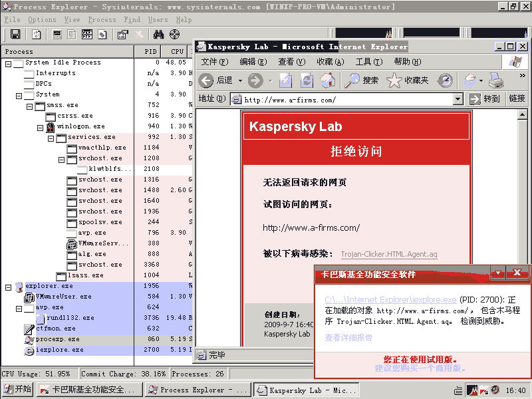Open the Process menu
Image resolution: width=532 pixels, height=399 pixels.
(102, 20)
